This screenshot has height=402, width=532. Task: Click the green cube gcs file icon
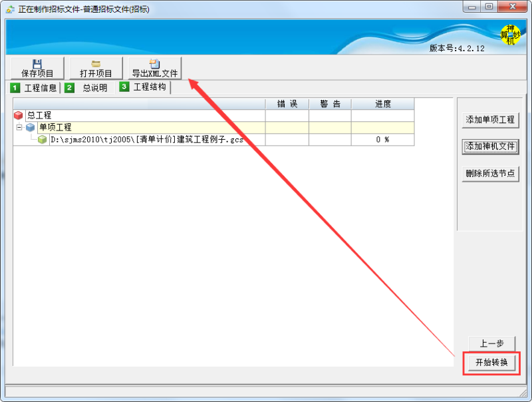(43, 140)
